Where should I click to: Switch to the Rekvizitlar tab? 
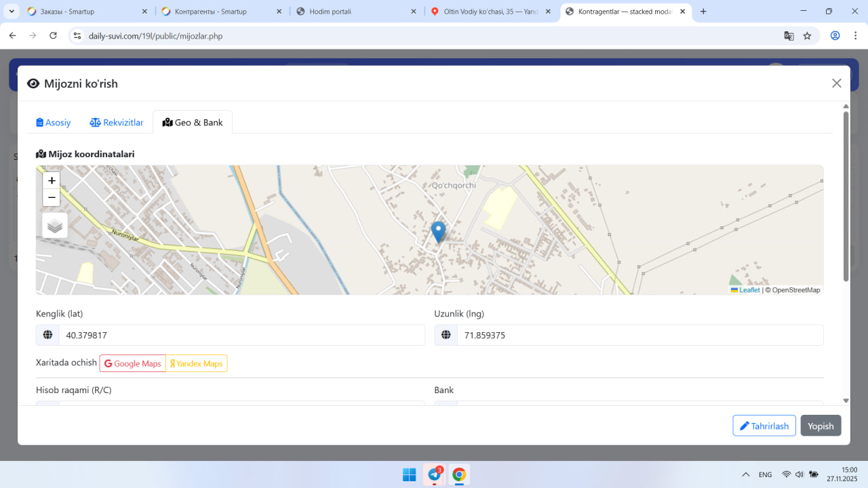117,123
